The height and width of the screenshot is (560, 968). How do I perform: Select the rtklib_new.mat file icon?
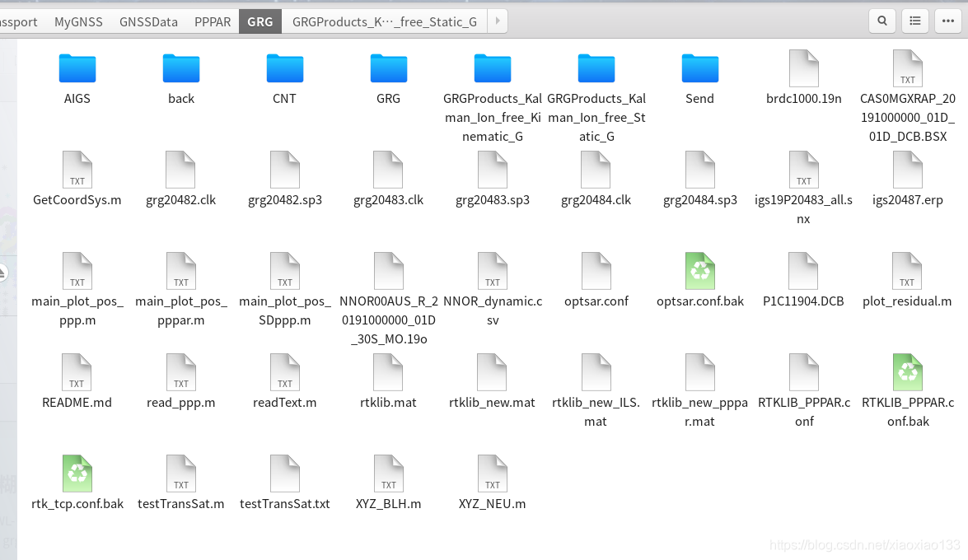[x=492, y=372]
